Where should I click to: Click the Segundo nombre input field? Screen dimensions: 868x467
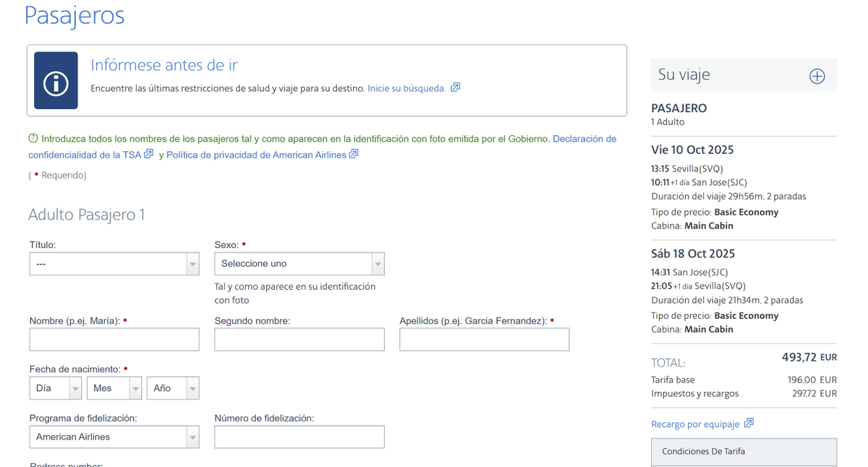[x=299, y=340]
